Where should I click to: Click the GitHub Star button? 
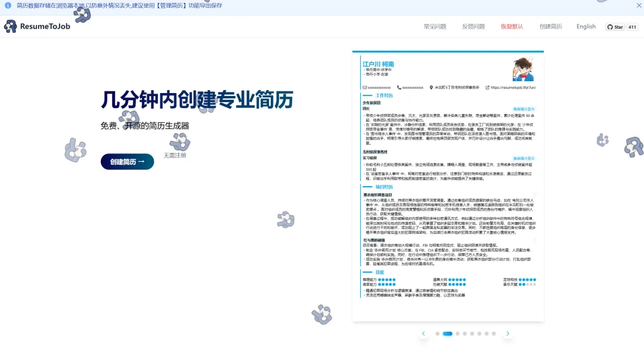615,27
